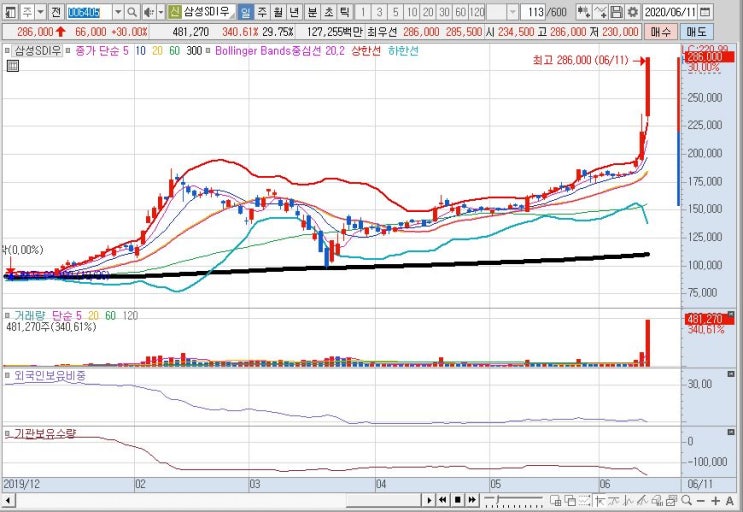Click the overlapping windows copy icon
Image resolution: width=743 pixels, height=512 pixels.
click(x=570, y=500)
